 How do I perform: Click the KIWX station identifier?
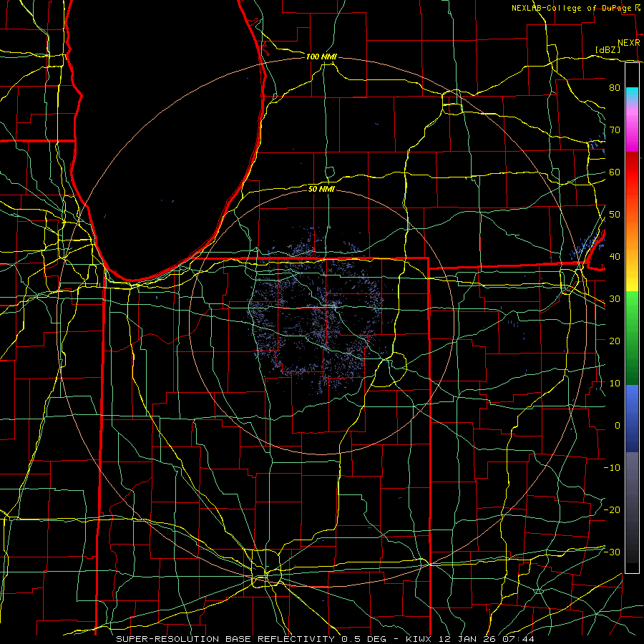pos(419,639)
